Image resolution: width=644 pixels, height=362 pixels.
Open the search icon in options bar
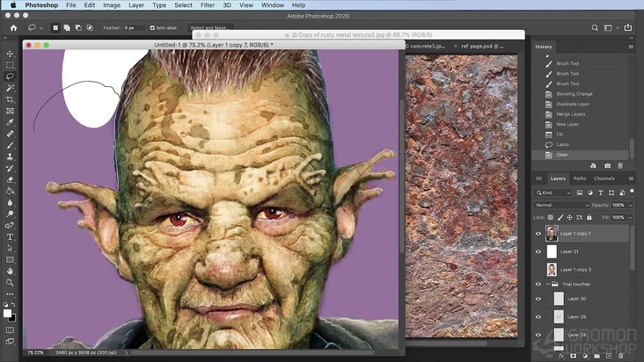click(x=595, y=28)
